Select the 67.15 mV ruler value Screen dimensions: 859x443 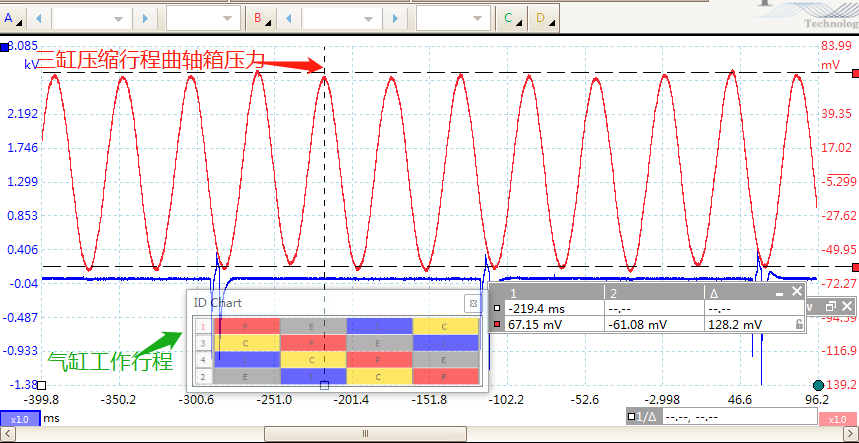click(x=535, y=325)
